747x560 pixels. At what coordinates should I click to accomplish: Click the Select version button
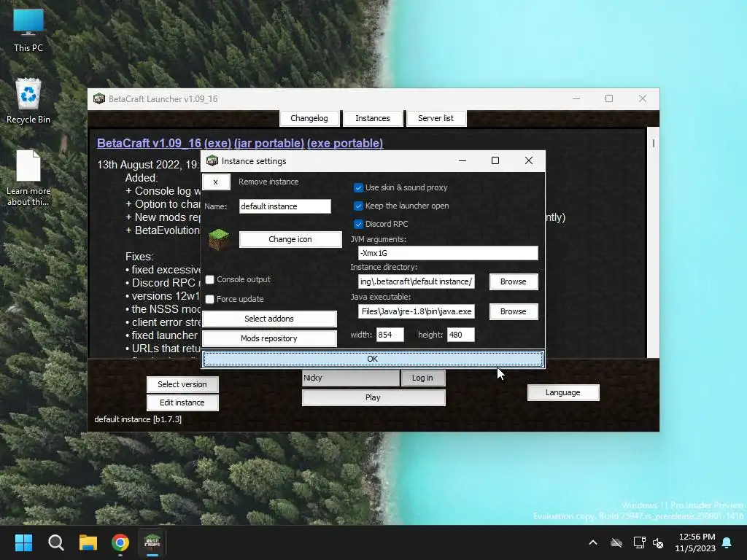tap(182, 384)
